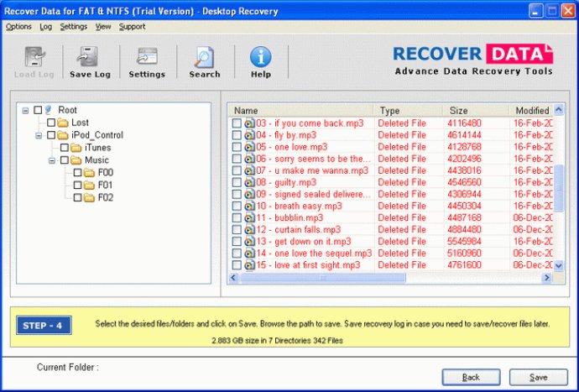
Task: Click the Load Log toolbar icon
Action: pyautogui.click(x=34, y=56)
